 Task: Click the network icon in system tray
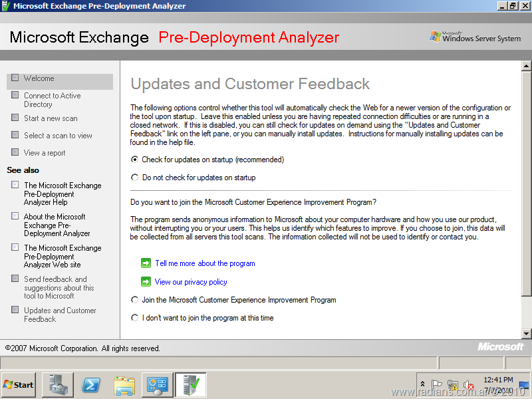(452, 385)
